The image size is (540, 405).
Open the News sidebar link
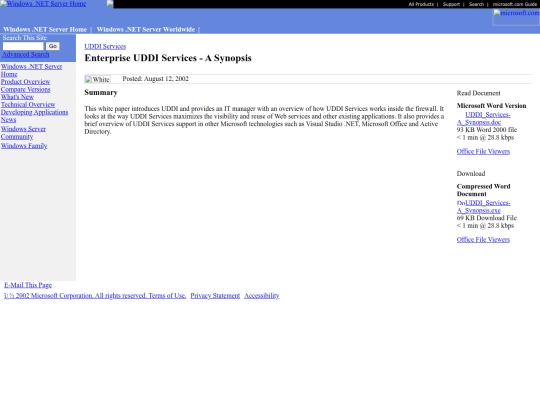pos(8,120)
